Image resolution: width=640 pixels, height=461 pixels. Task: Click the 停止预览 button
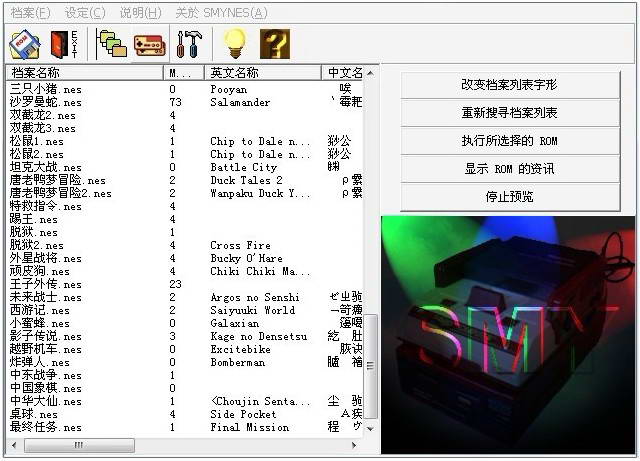[510, 197]
